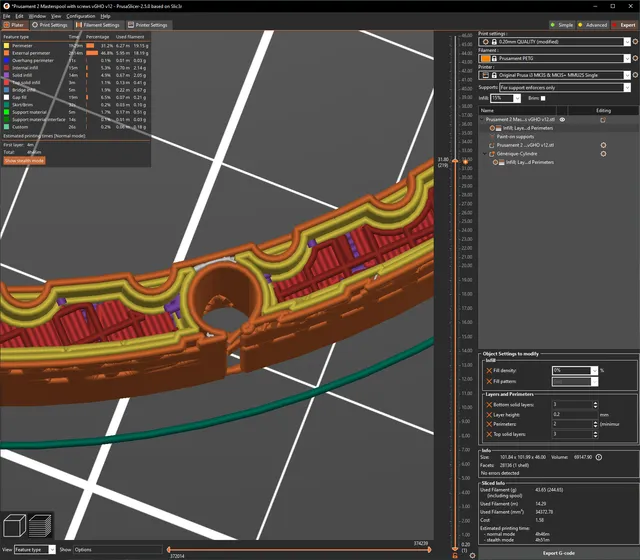Click lock icon in Filament preset
640x560 pixels.
pyautogui.click(x=494, y=58)
